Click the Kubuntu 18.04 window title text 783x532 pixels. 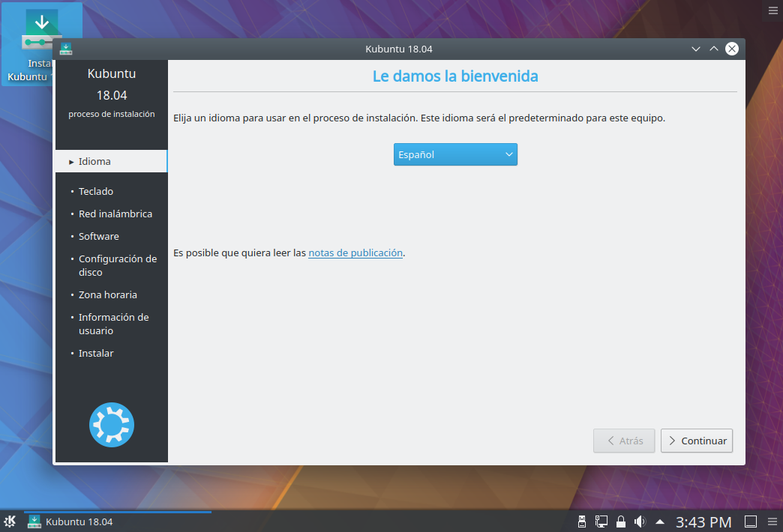[x=399, y=49]
